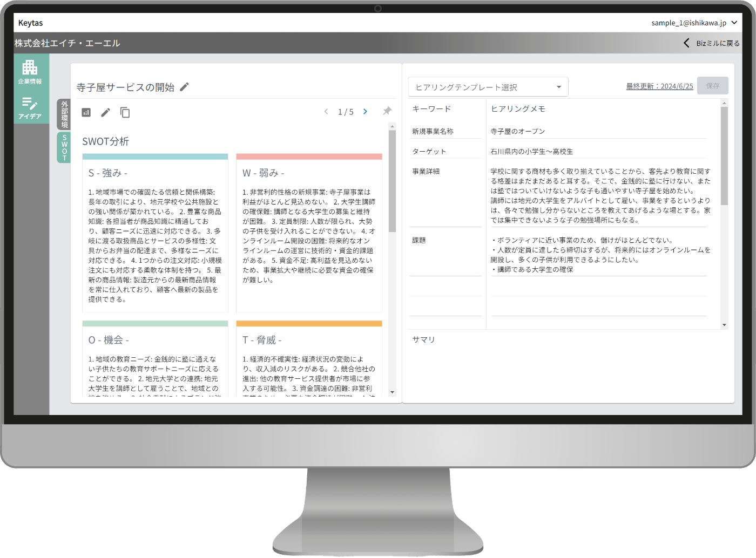This screenshot has height=558, width=756.
Task: Pin the idea with the pushpin icon
Action: [x=387, y=111]
